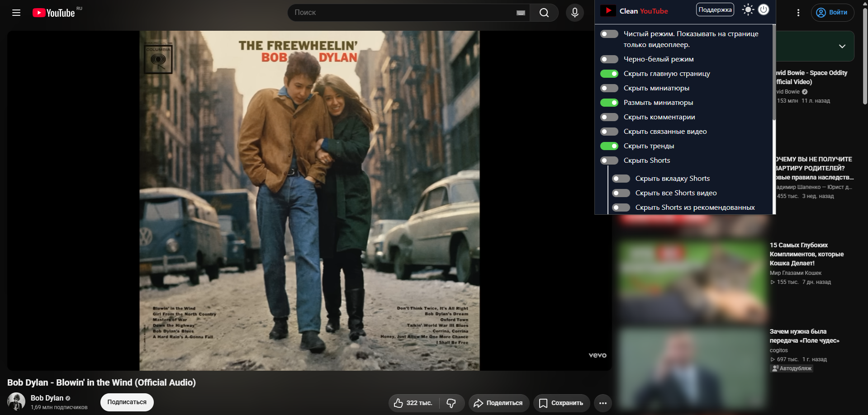The width and height of the screenshot is (868, 415).
Task: Open David Bowie - Space Oddity video title
Action: coord(811,77)
